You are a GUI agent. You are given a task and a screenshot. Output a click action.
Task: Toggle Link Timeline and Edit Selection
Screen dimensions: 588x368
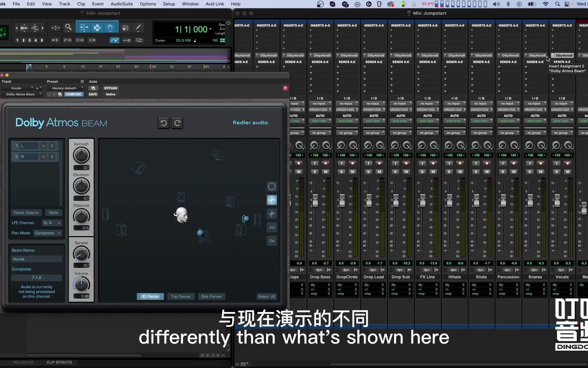click(x=67, y=40)
